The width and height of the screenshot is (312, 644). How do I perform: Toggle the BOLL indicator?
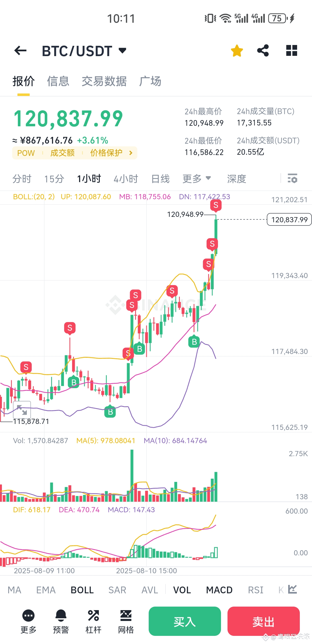[x=82, y=590]
